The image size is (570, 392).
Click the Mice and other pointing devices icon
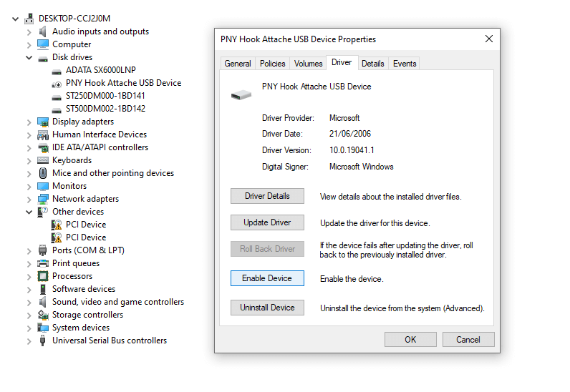point(42,173)
